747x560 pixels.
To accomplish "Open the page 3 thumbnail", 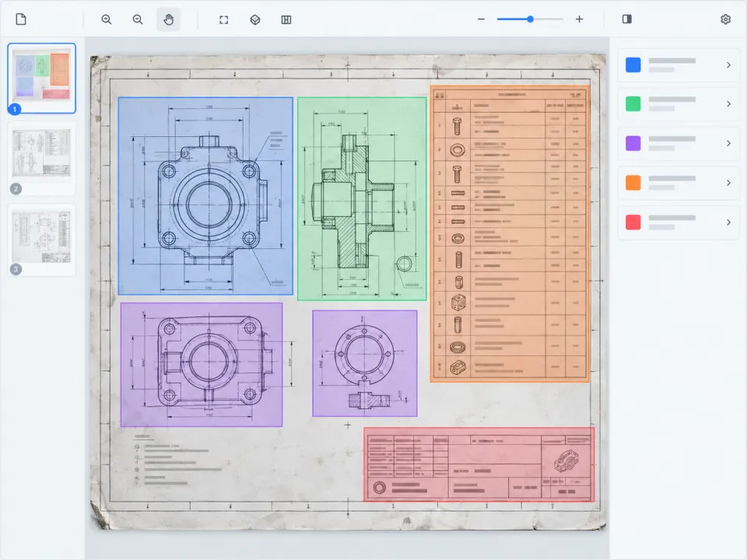I will coord(41,240).
